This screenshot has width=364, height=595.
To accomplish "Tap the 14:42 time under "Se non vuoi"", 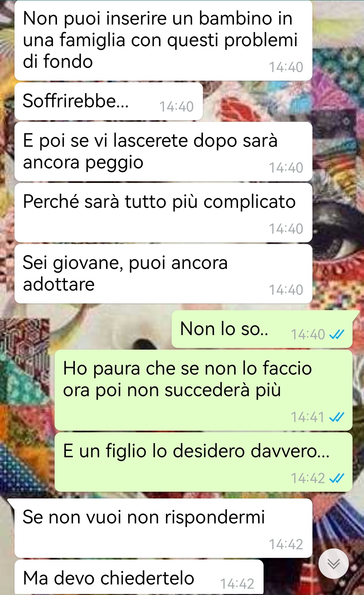I will tap(286, 544).
